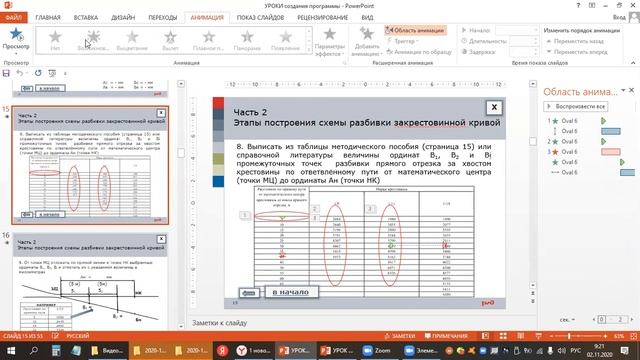
Task: Click 'Анимация по образцу' painter
Action: coord(419,52)
